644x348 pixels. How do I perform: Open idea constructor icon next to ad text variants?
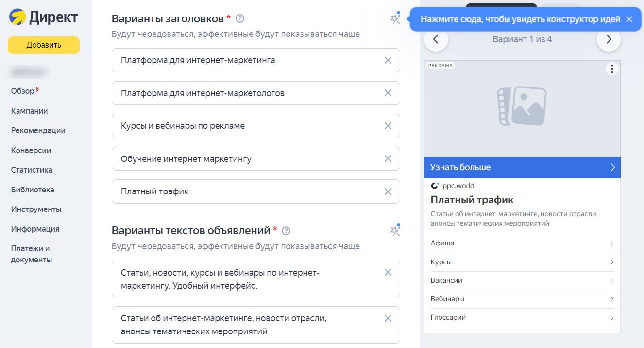[x=395, y=231]
